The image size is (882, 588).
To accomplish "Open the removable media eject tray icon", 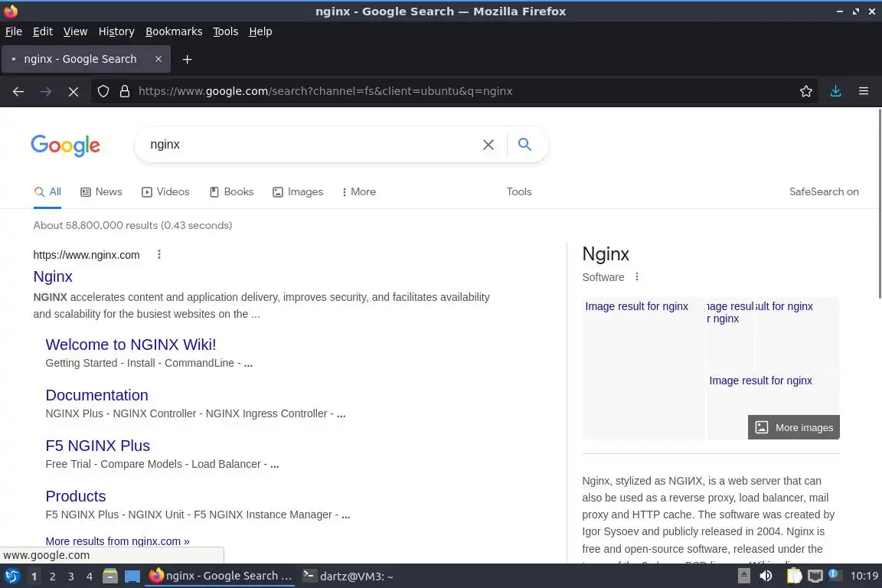I will point(743,577).
